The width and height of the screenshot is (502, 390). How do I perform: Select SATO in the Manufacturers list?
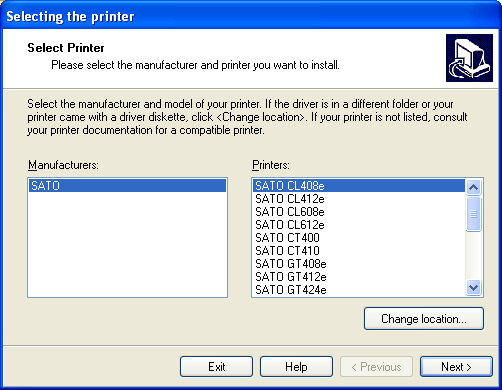[127, 186]
